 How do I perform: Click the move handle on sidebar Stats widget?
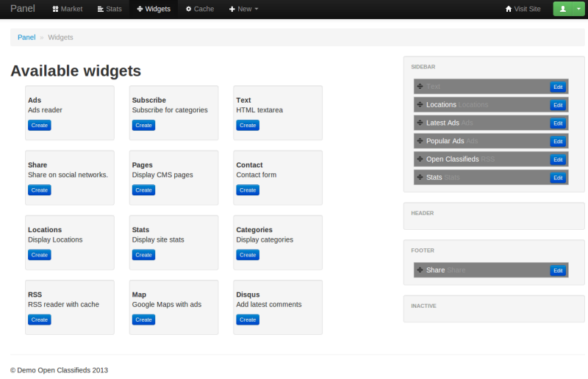pyautogui.click(x=420, y=178)
